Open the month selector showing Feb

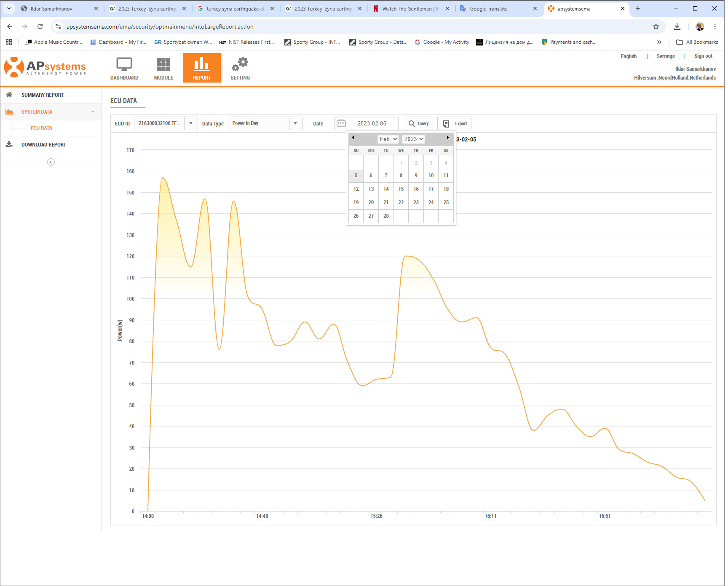click(x=388, y=139)
